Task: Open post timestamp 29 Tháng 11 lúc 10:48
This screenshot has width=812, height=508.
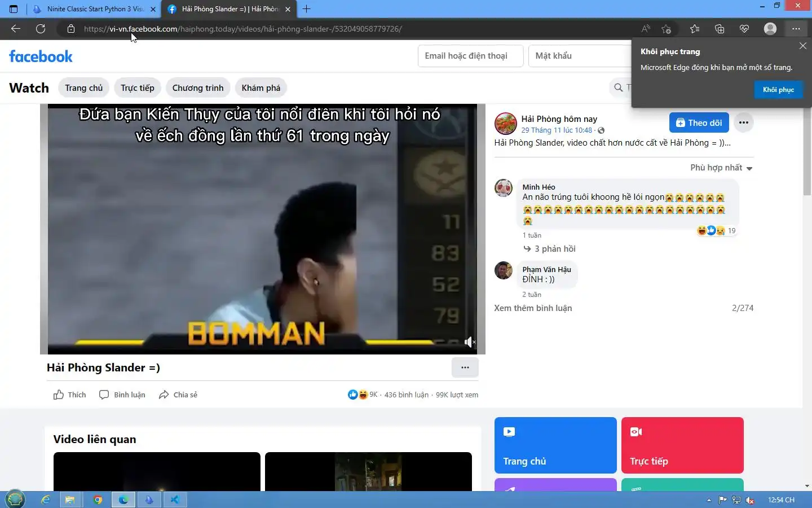Action: tap(557, 130)
